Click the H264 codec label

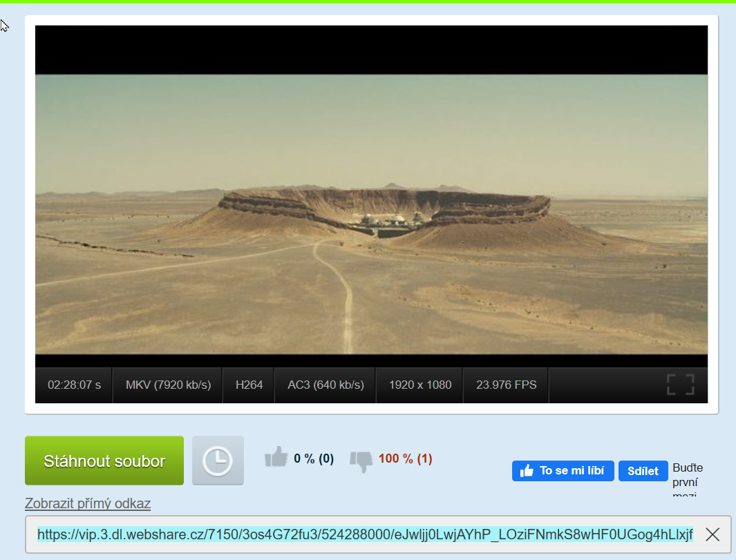249,385
